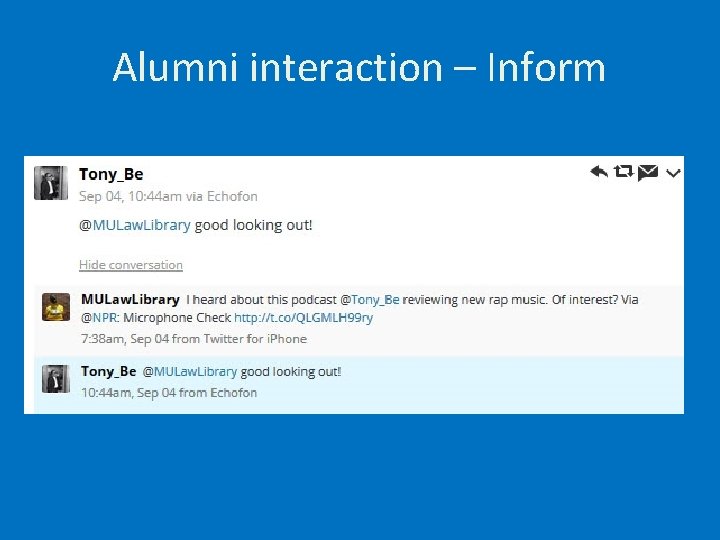The image size is (720, 540).
Task: Expand the more options chevron
Action: 673,173
